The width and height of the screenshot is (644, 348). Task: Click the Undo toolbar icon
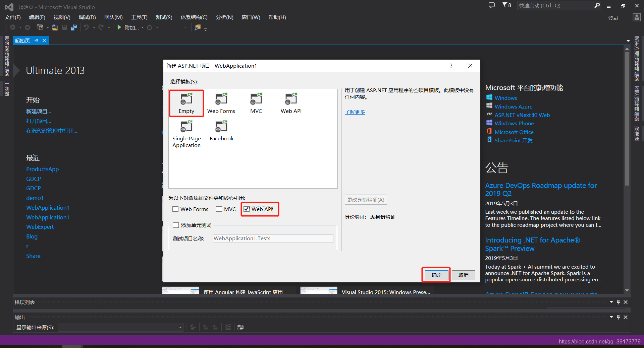tap(86, 27)
